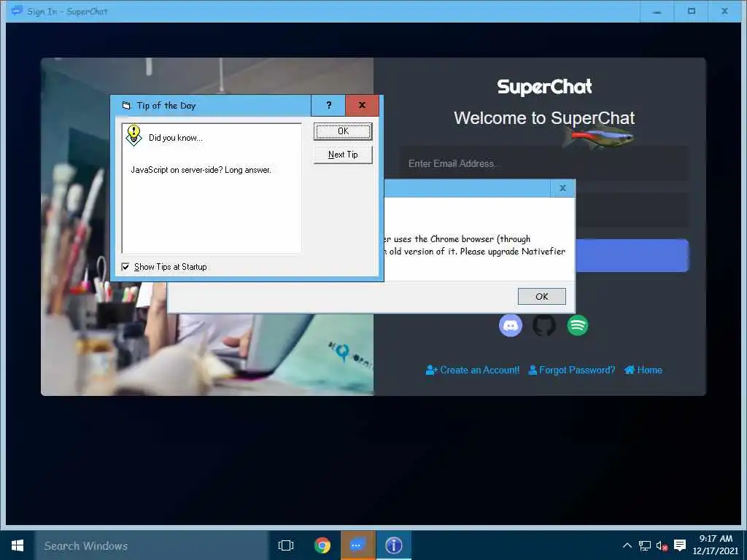Dismiss the Nativefier warning with OK

click(x=542, y=296)
